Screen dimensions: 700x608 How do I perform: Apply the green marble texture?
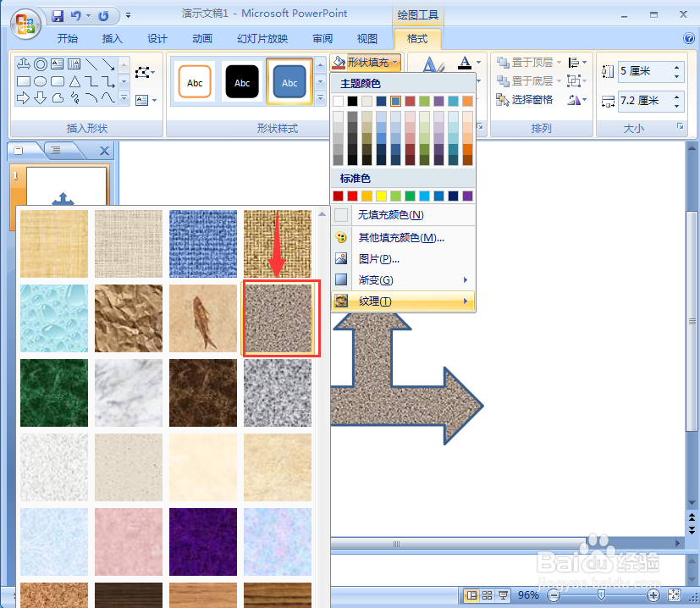54,393
